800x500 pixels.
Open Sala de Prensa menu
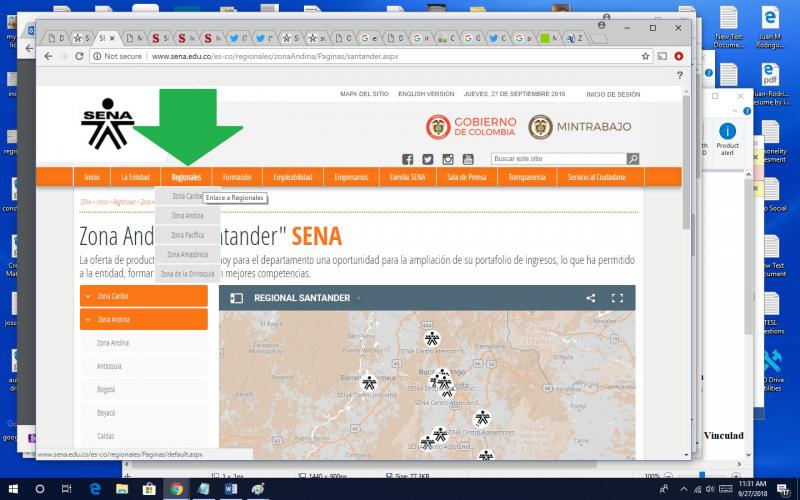(x=467, y=177)
